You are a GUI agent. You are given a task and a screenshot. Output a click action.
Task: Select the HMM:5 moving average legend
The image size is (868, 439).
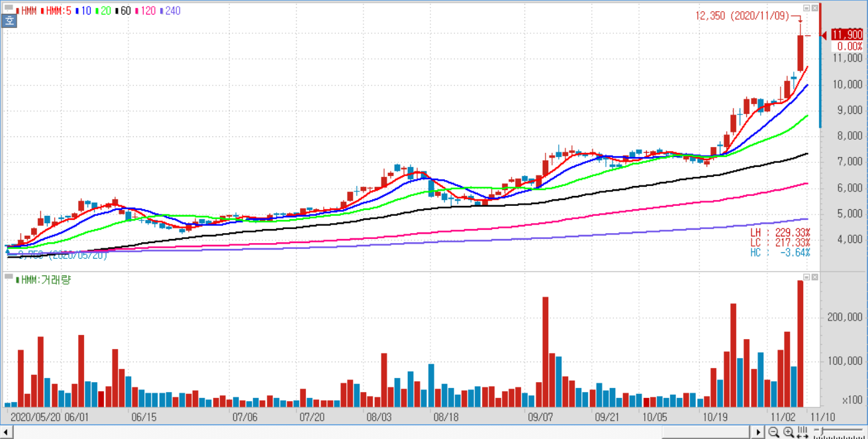pos(56,11)
